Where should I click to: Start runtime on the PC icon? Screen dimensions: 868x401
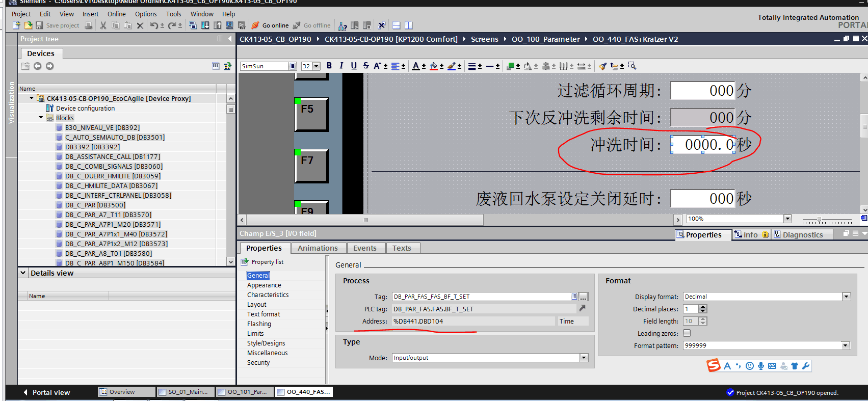(x=242, y=25)
